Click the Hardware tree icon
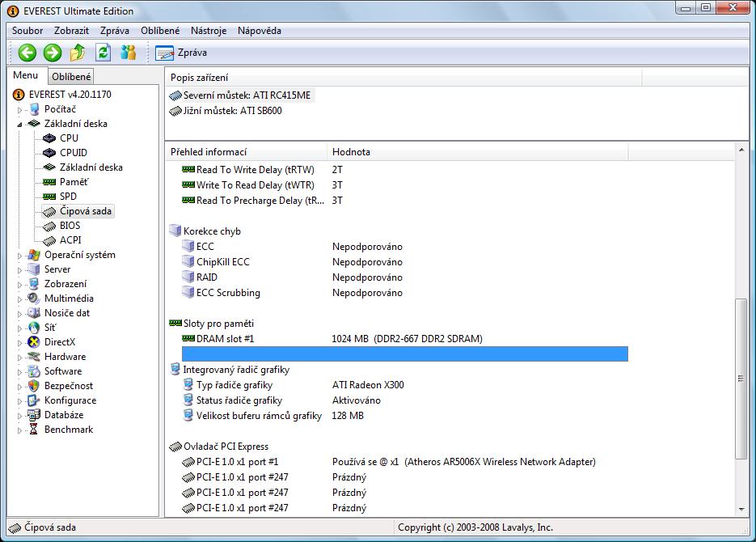This screenshot has height=542, width=756. (34, 357)
